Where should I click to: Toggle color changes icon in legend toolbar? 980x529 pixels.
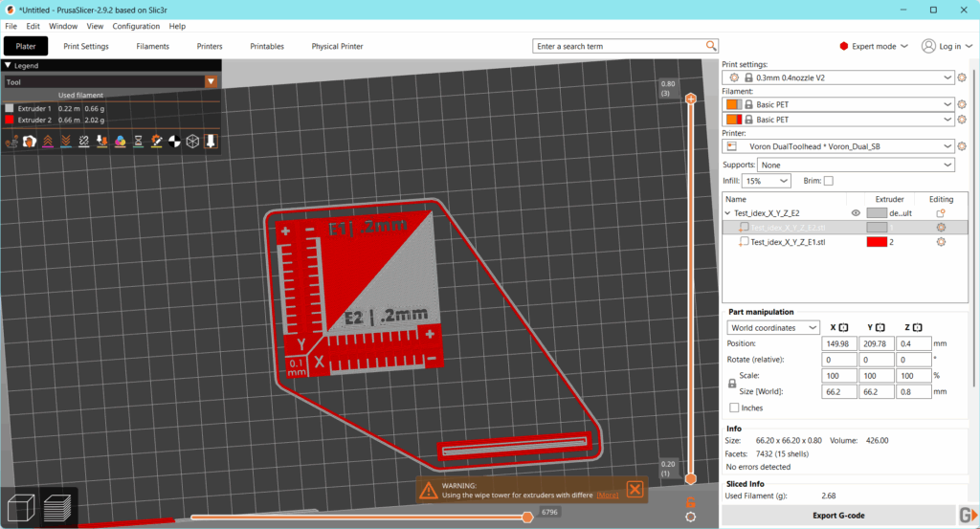coord(121,142)
